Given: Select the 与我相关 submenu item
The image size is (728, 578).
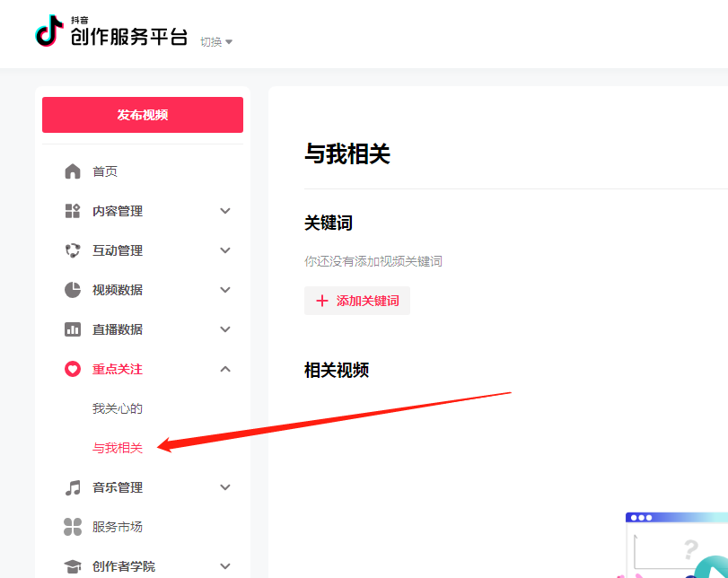Looking at the screenshot, I should click(118, 448).
